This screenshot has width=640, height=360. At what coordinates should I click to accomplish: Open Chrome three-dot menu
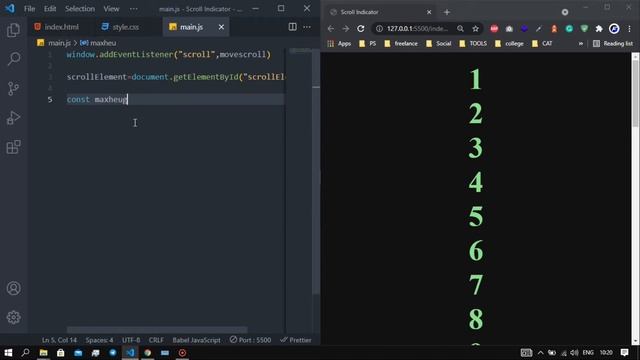pos(629,29)
